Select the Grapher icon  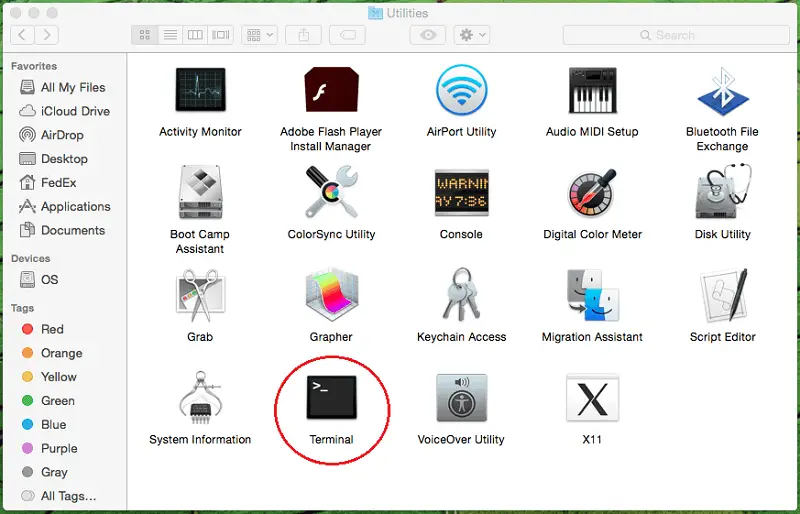tap(332, 295)
